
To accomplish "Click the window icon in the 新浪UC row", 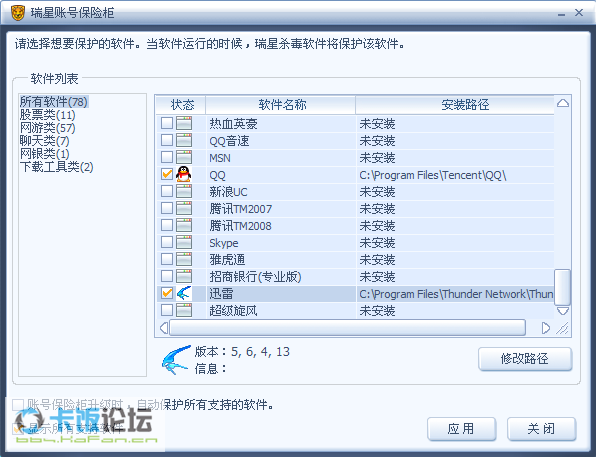I will click(184, 191).
